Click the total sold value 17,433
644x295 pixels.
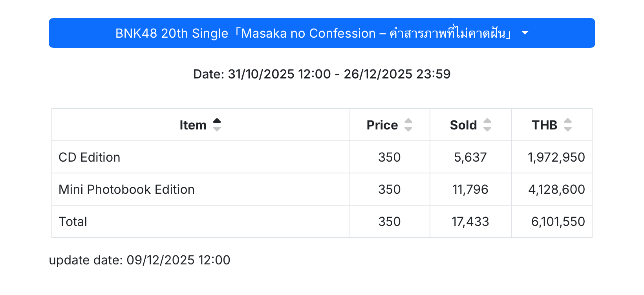[x=470, y=222]
